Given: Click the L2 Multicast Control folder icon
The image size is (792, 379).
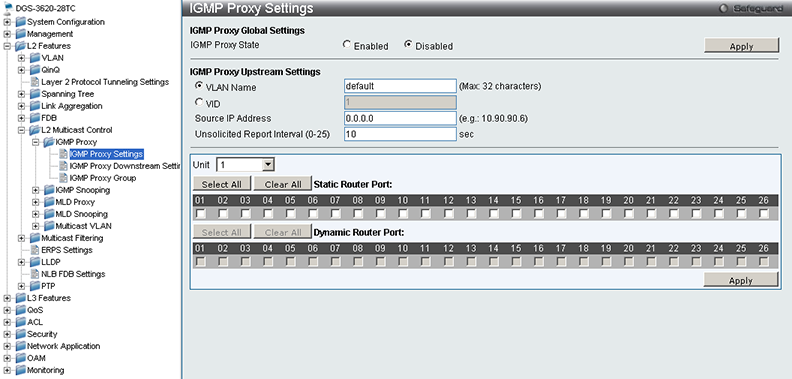Looking at the screenshot, I should coord(34,130).
